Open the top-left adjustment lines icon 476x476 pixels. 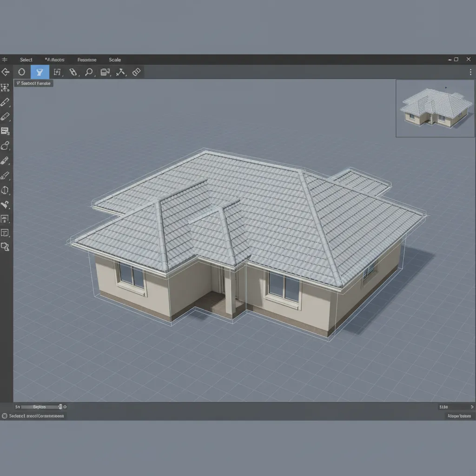pyautogui.click(x=5, y=59)
